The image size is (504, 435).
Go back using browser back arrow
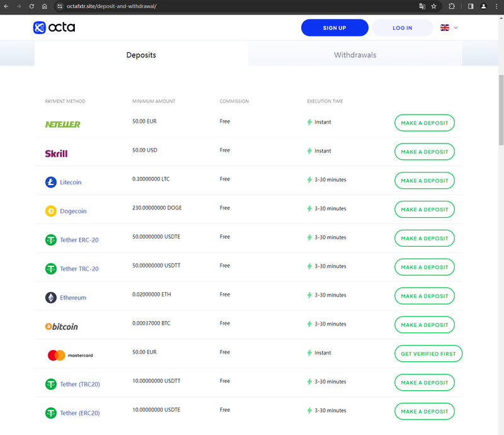tap(6, 6)
